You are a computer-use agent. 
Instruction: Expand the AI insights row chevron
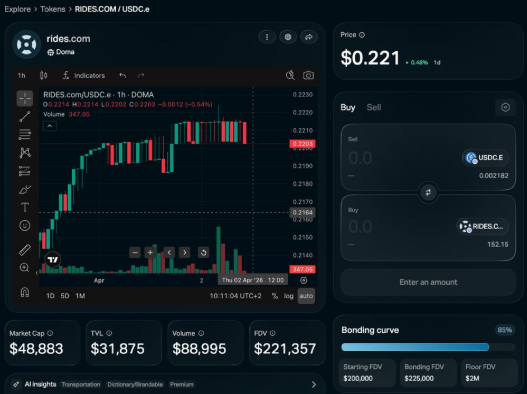point(314,384)
